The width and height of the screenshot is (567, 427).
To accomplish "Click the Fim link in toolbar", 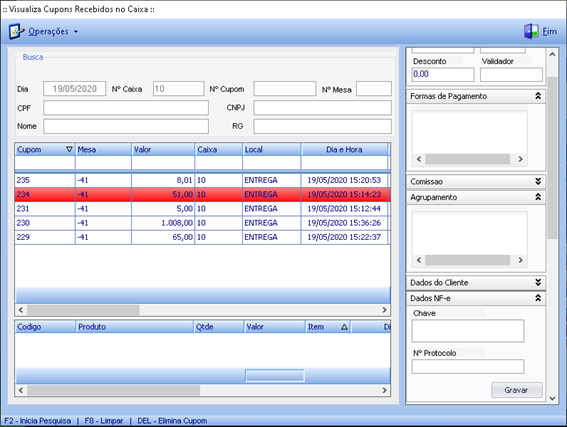I will pos(549,32).
